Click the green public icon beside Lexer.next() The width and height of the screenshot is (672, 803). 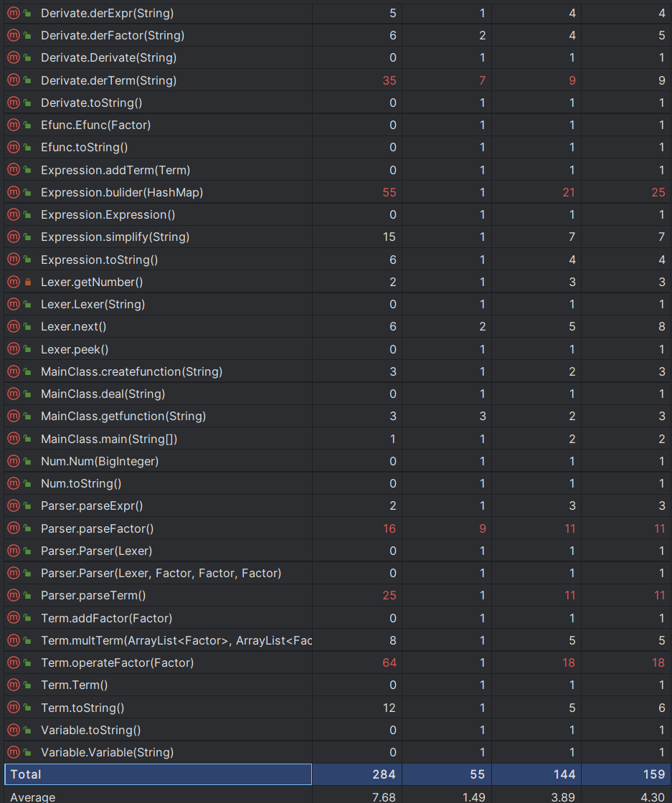click(28, 326)
